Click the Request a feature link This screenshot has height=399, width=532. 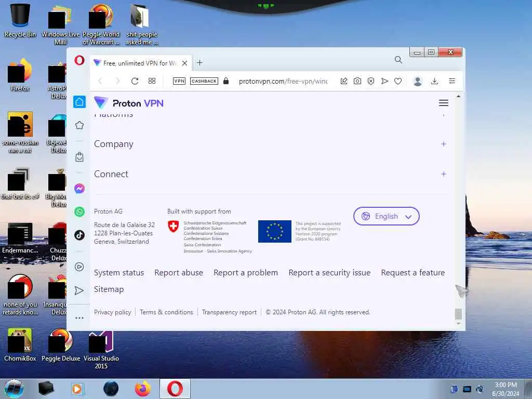click(x=413, y=273)
